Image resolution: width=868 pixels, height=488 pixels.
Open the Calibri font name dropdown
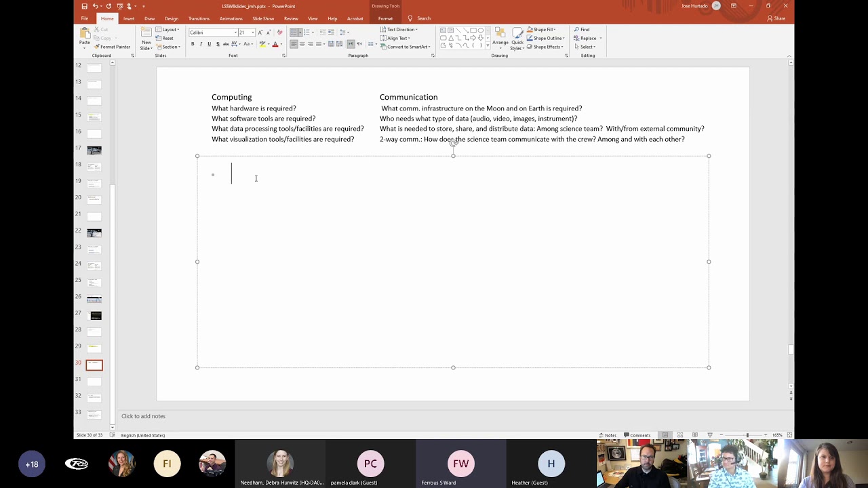tap(213, 33)
